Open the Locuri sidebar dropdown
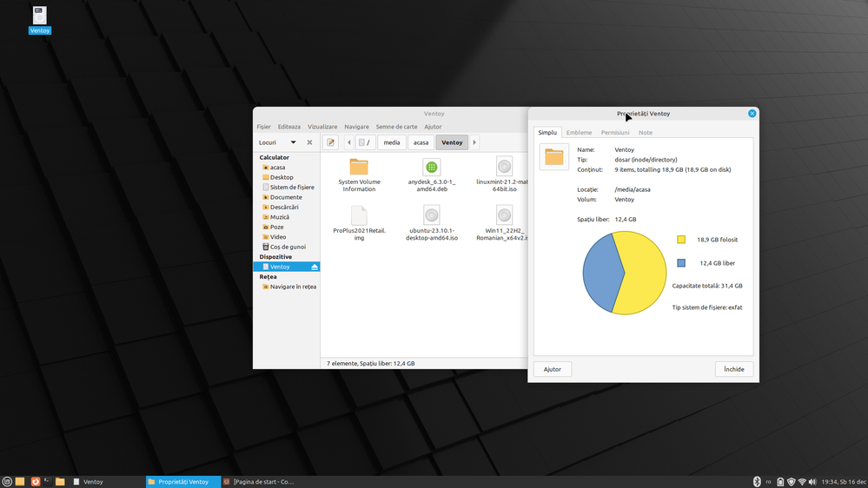Image resolution: width=868 pixels, height=488 pixels. (293, 142)
